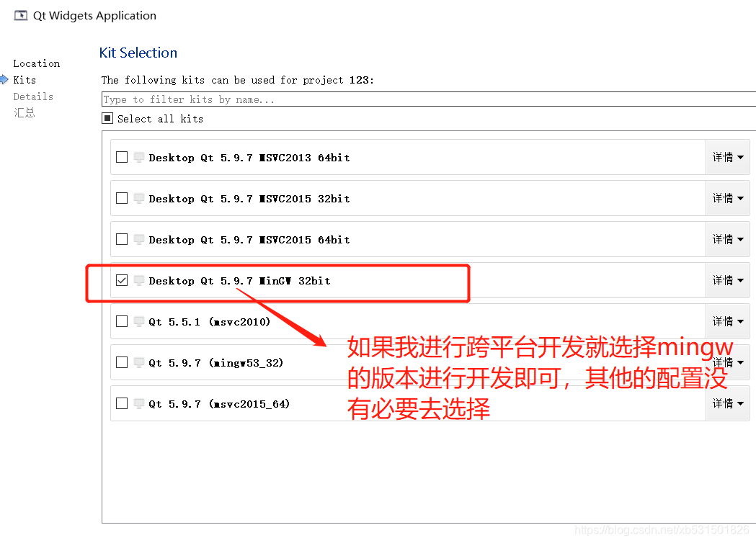756x543 pixels.
Task: Expand 详情 for Qt 5.9.7 (mingw53_32)
Action: pos(728,362)
